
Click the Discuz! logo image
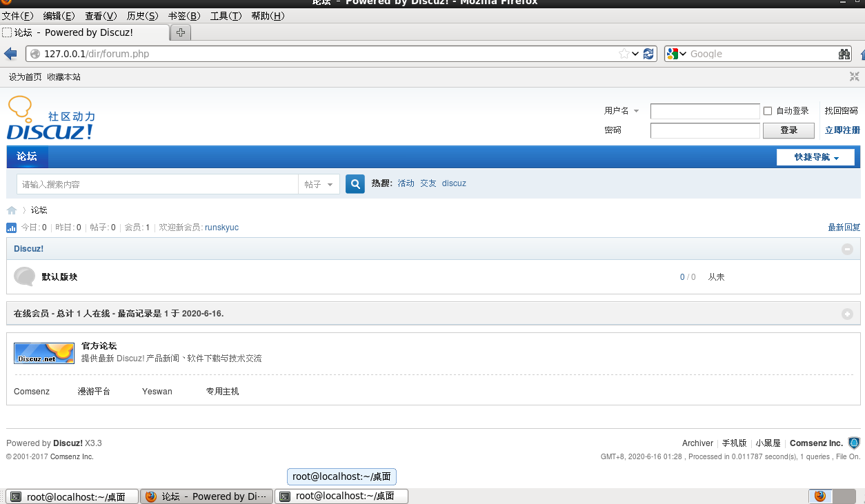tap(51, 118)
